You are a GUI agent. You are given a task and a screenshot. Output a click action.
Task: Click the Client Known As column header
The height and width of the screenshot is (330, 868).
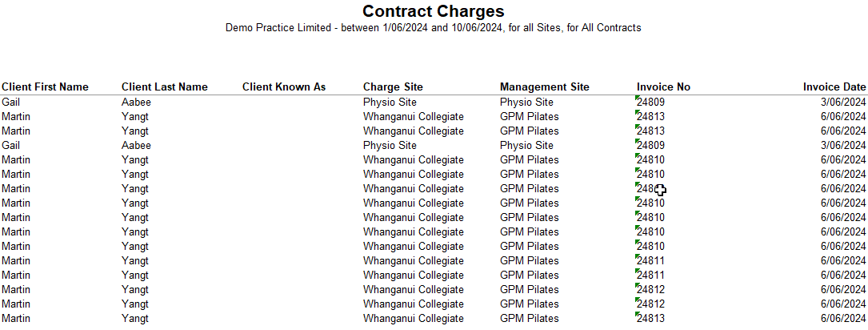pyautogui.click(x=284, y=87)
